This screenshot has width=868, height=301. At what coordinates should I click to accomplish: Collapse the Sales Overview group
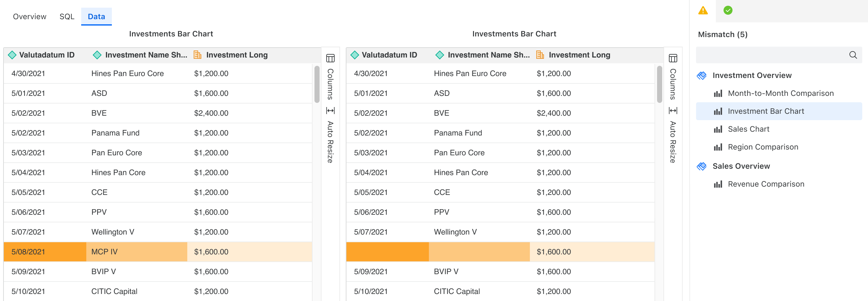pos(701,166)
